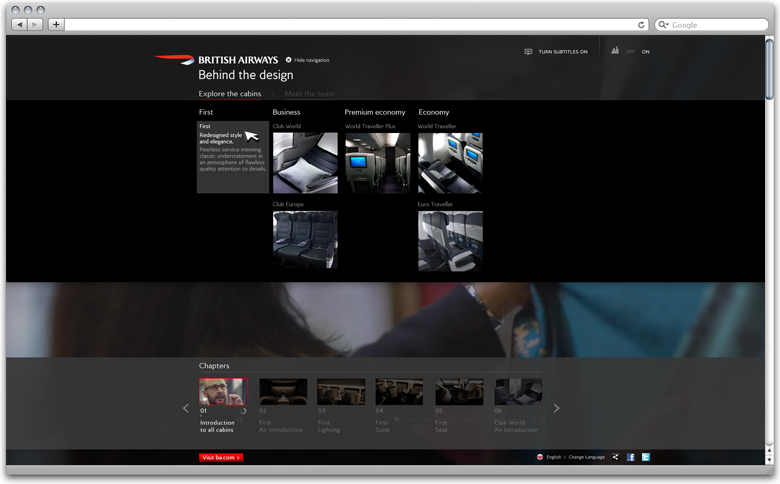Click the page vertical scrollbar thumb
Viewport: 780px width, 484px height.
pos(770,69)
